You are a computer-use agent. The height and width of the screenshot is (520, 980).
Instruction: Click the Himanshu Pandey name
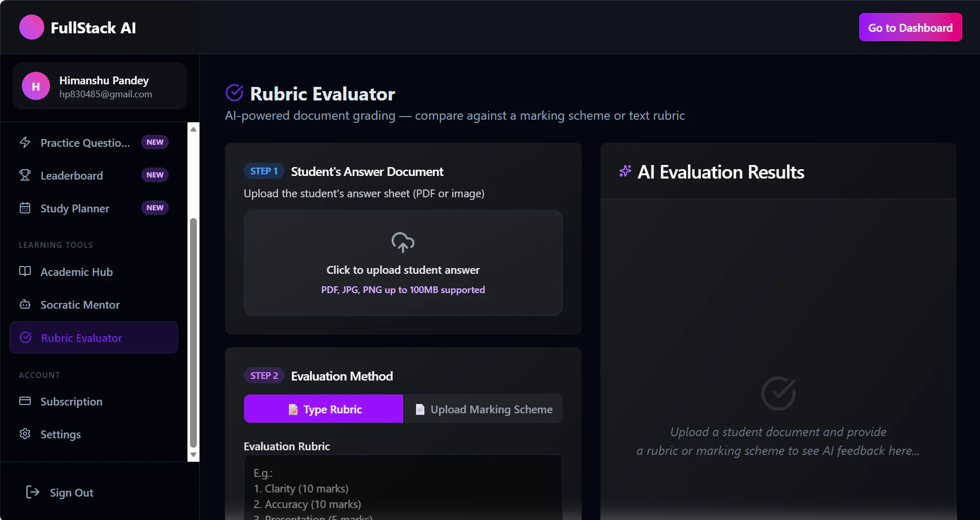pyautogui.click(x=104, y=80)
